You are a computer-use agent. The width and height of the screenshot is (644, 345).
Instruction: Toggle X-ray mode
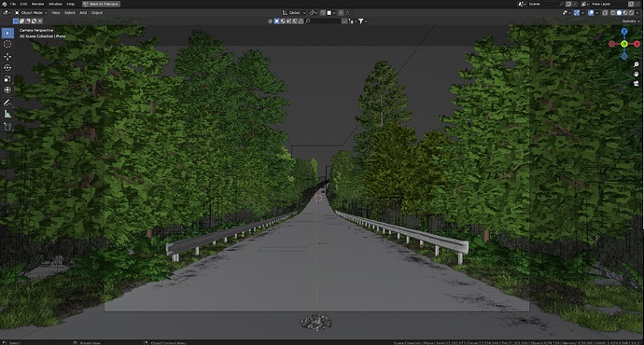(605, 13)
